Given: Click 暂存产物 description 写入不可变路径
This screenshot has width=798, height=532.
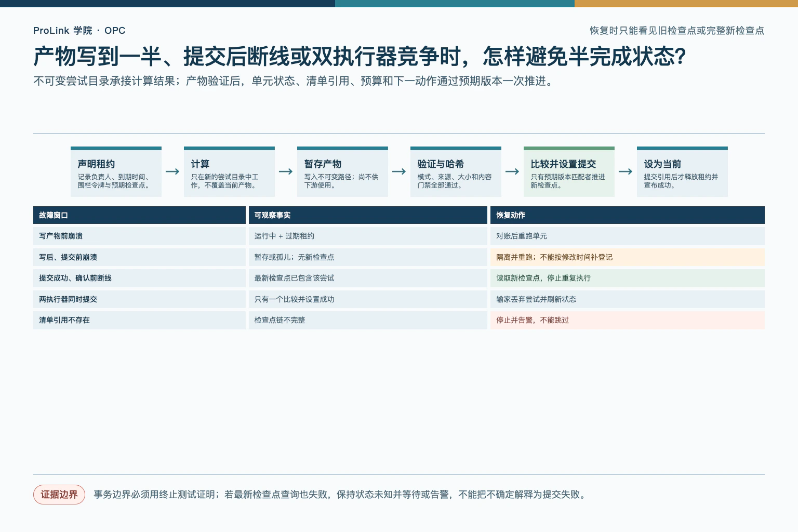Looking at the screenshot, I should click(x=341, y=181).
